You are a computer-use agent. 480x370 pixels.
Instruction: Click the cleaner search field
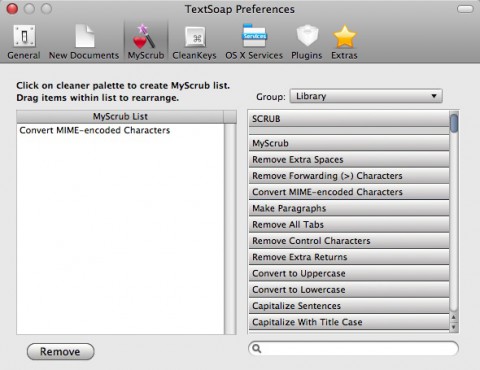pos(353,349)
